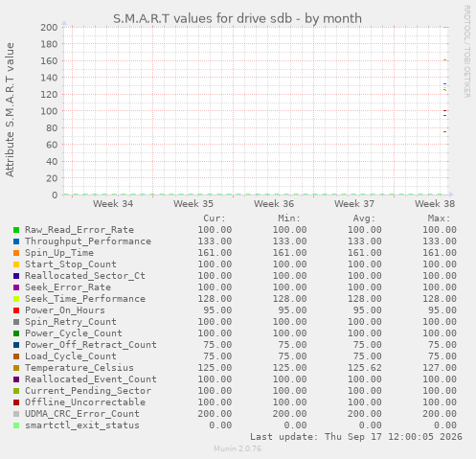Click the Power_Off_Retract_Count legend swatch
This screenshot has height=459, width=476.
click(16, 345)
